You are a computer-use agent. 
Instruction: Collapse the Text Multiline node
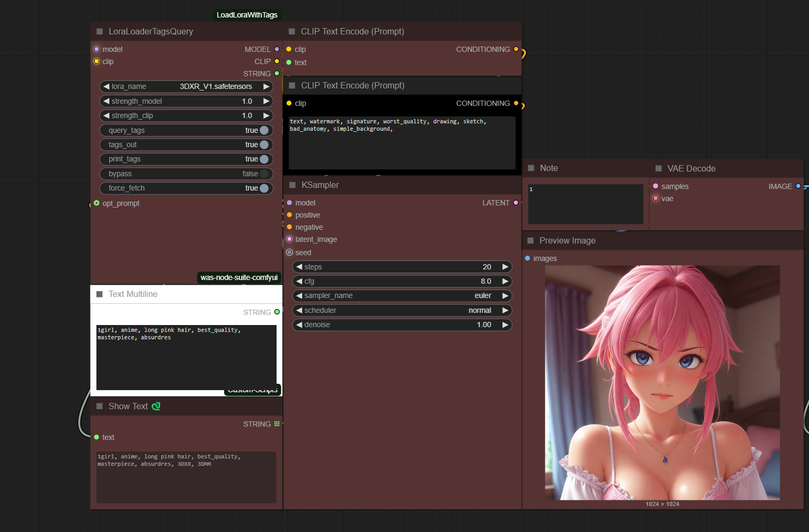pos(100,294)
